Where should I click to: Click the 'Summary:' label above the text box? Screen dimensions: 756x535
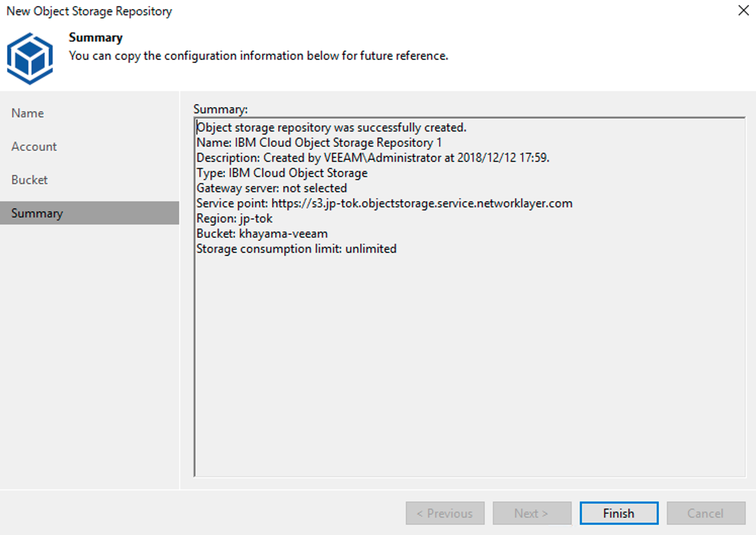pos(221,109)
